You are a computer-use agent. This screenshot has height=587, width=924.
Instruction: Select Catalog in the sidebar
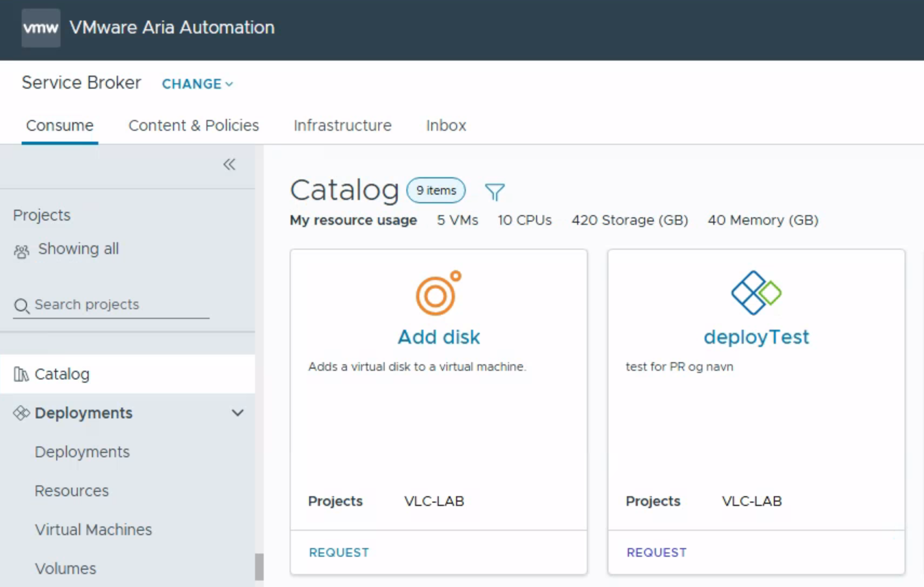click(128, 374)
